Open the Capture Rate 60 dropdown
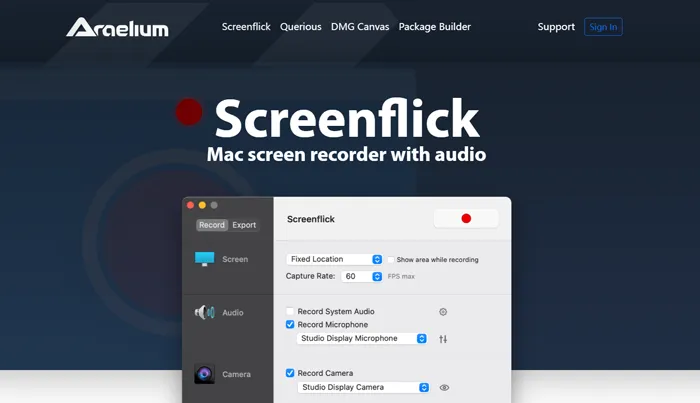700x403 pixels. (x=362, y=276)
